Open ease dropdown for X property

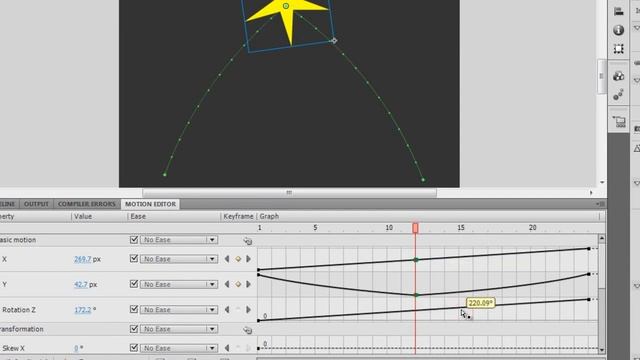(x=178, y=259)
